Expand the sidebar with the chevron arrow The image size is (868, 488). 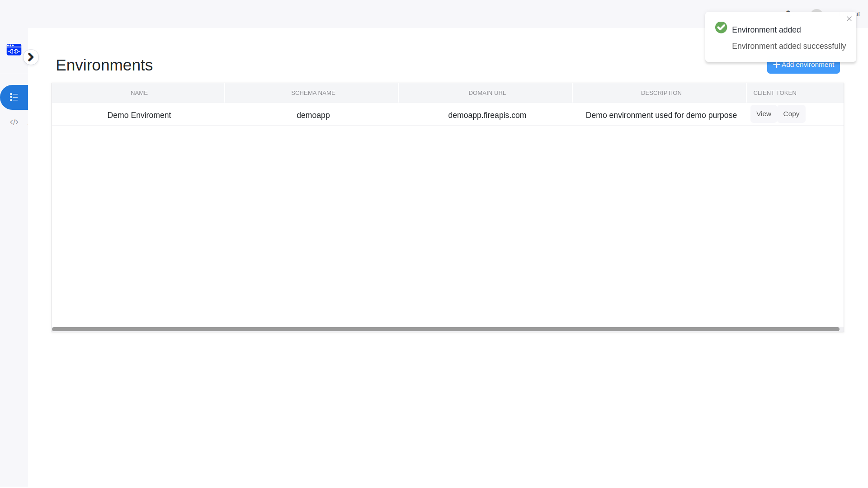coord(31,57)
